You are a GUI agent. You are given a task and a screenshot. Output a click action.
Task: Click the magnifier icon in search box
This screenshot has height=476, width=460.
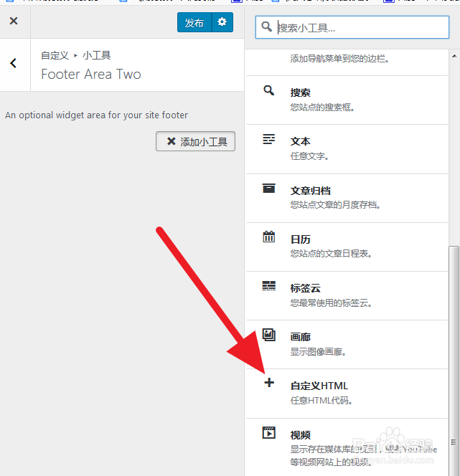point(267,27)
